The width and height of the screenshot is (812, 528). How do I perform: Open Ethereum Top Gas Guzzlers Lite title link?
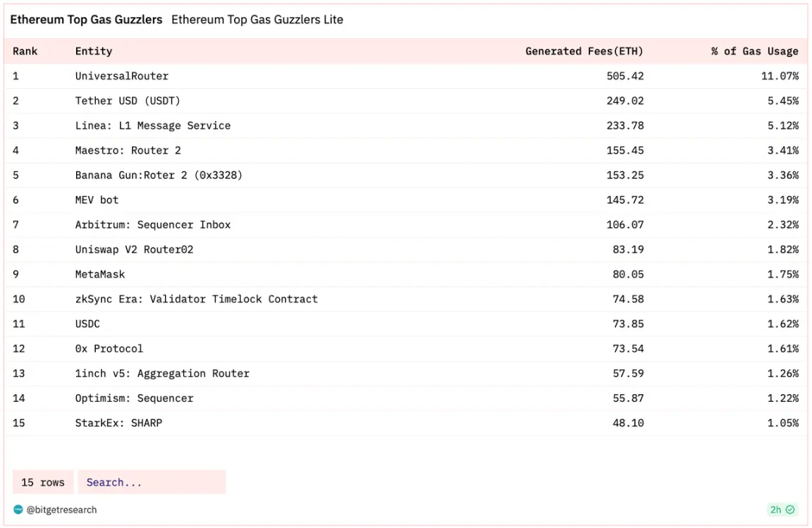pos(257,20)
